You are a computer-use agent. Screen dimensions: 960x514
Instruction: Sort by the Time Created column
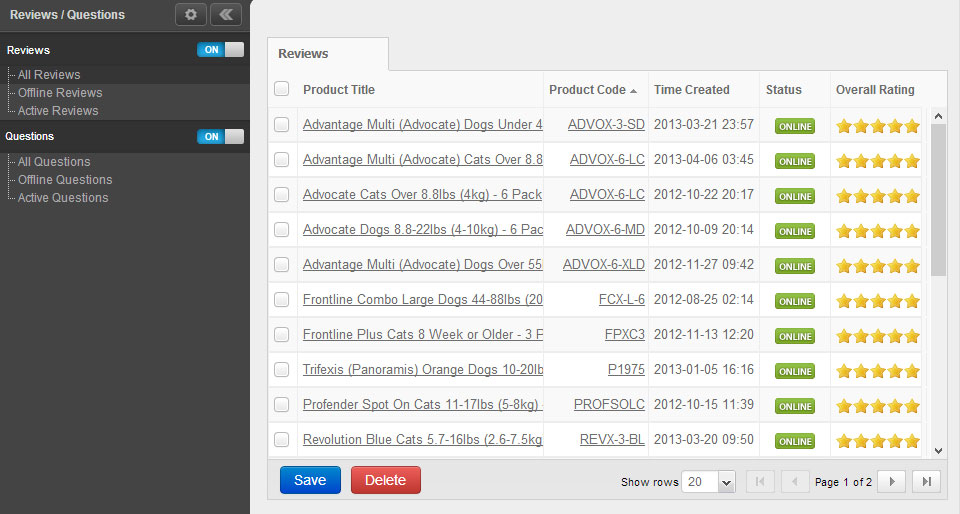pyautogui.click(x=691, y=90)
